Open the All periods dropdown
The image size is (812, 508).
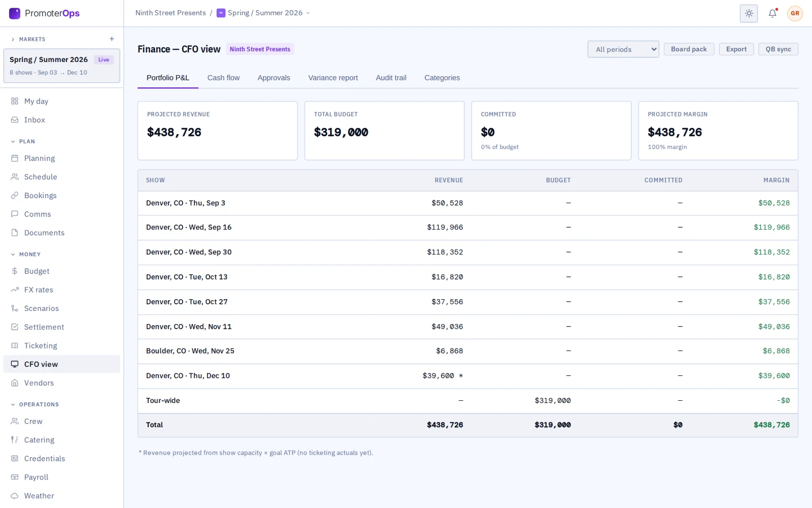point(623,49)
